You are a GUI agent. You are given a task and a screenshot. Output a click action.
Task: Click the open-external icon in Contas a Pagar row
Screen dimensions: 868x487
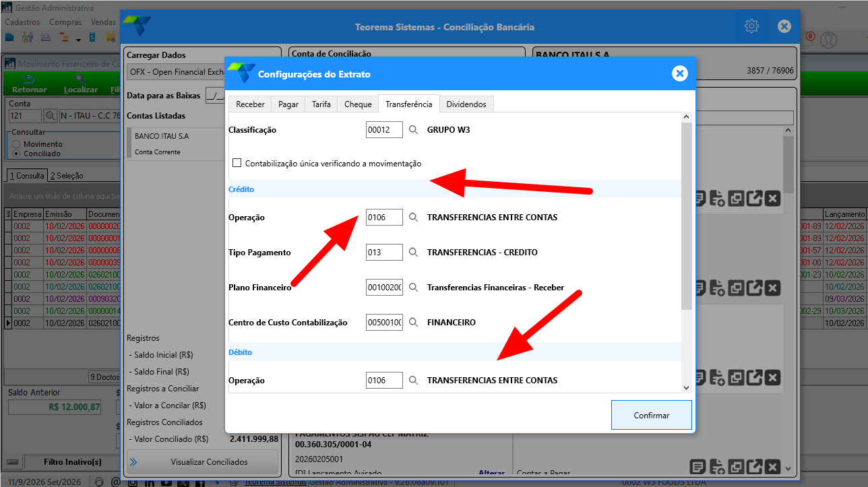click(x=755, y=467)
